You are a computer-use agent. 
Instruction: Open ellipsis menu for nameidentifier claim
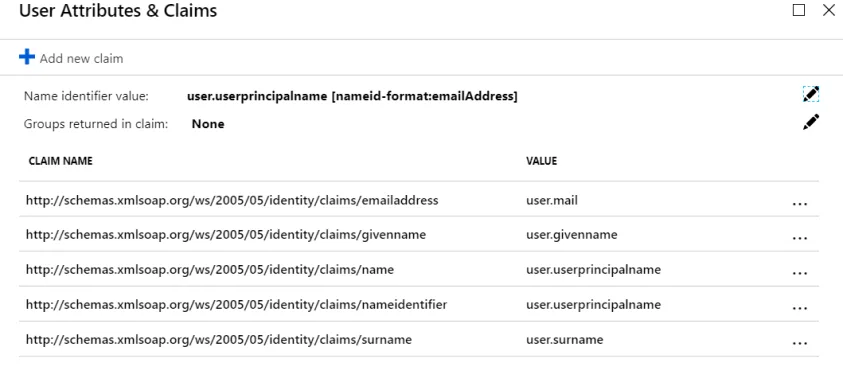(x=800, y=309)
